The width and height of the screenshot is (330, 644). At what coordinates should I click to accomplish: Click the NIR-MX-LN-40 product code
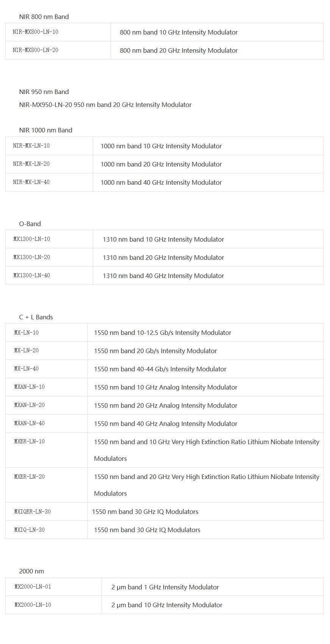pyautogui.click(x=31, y=182)
